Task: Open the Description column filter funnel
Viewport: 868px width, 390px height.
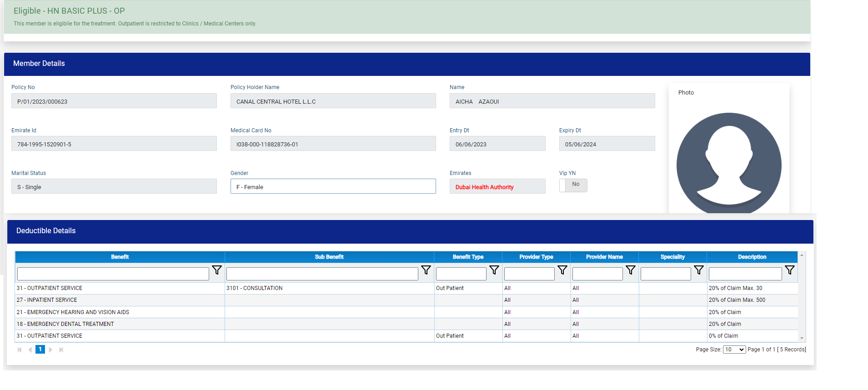Action: [789, 270]
